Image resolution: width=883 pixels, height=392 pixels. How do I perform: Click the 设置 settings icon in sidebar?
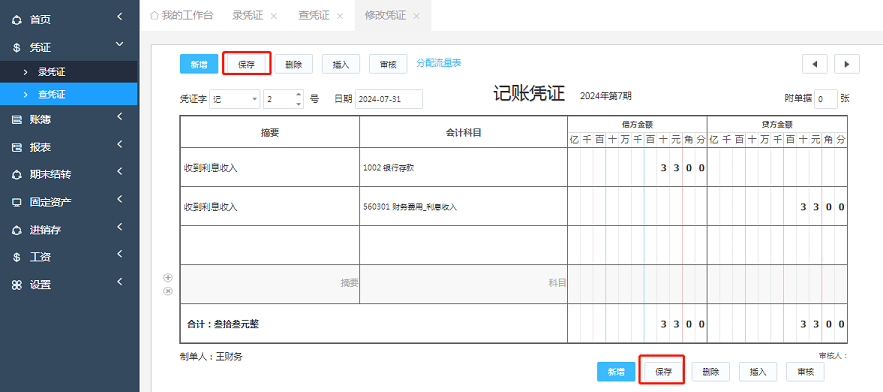pos(17,285)
